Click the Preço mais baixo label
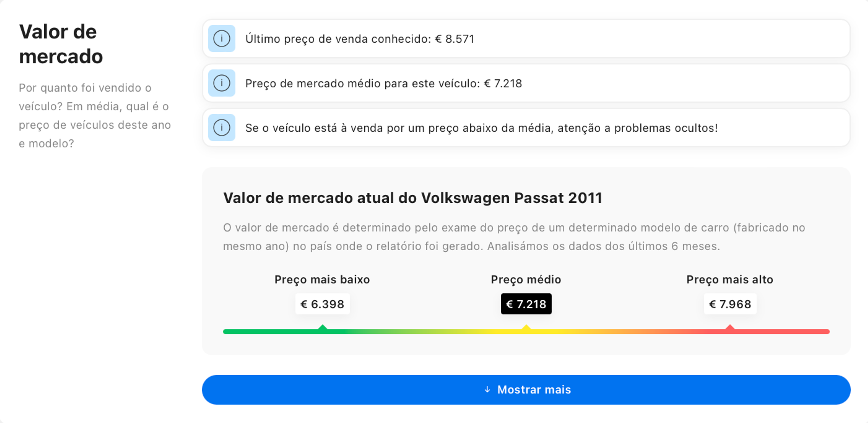868x423 pixels. (x=322, y=280)
